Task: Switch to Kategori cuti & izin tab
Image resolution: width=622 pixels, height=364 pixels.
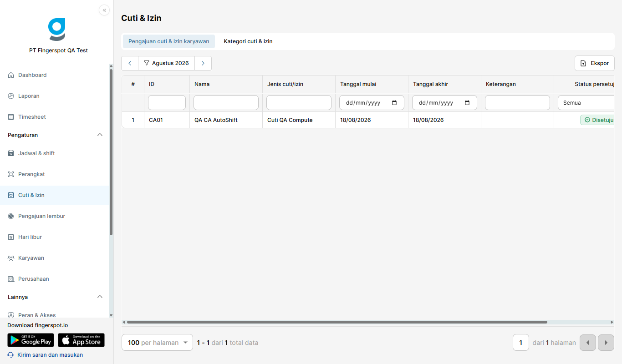Action: tap(248, 41)
